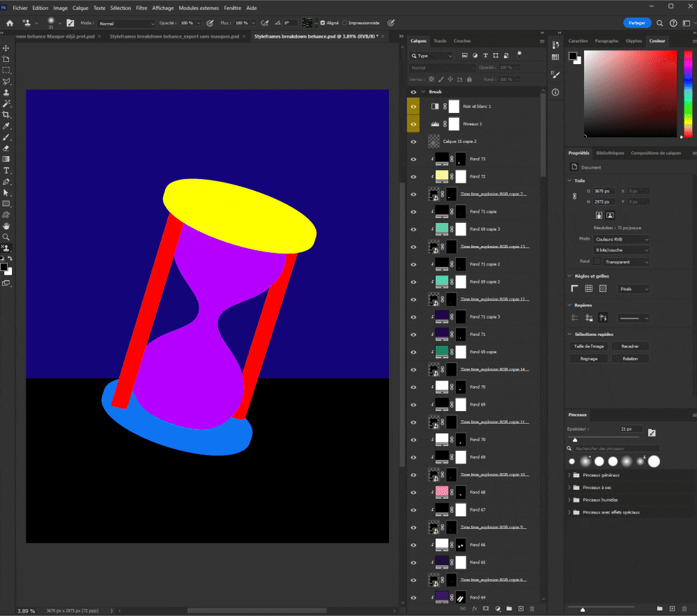Hide the Fond 72 layer
697x616 pixels.
click(x=413, y=177)
